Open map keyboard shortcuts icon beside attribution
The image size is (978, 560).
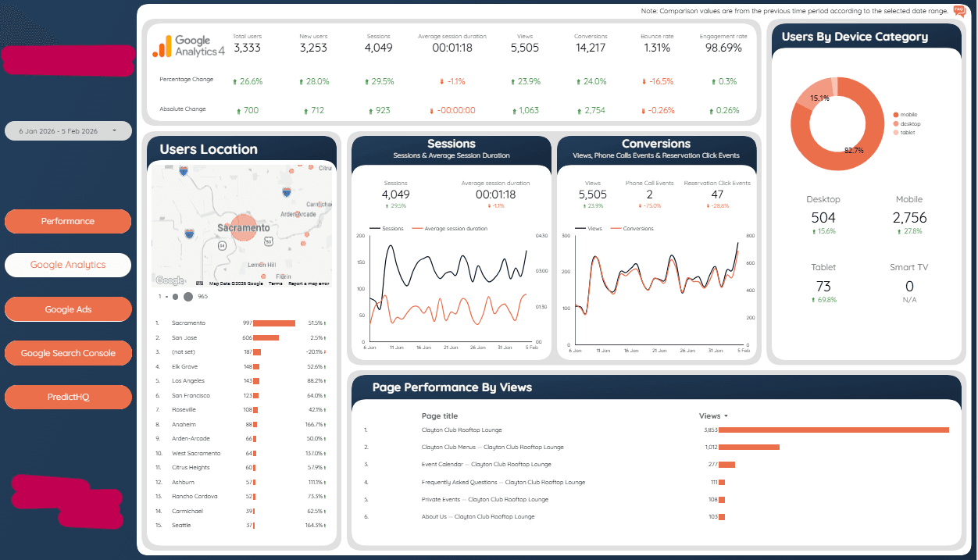(198, 283)
